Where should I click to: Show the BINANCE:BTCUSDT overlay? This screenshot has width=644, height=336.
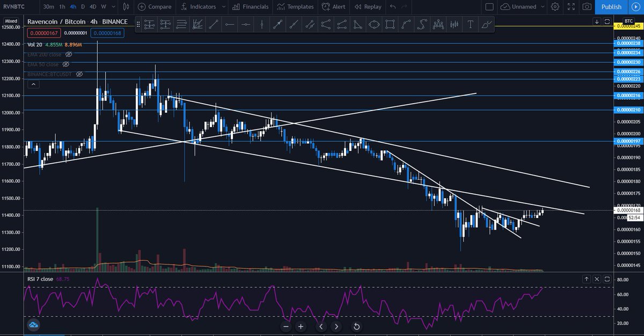[x=79, y=74]
